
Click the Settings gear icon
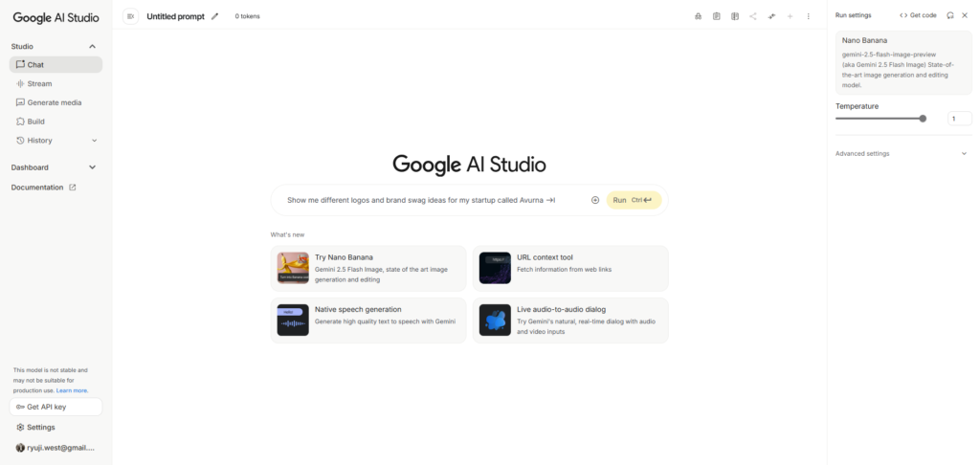pyautogui.click(x=21, y=428)
